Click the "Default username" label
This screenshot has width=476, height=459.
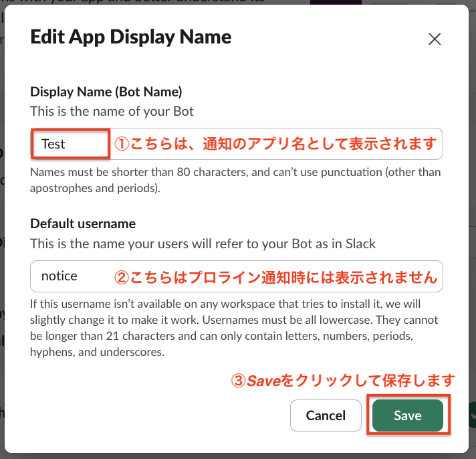(83, 223)
